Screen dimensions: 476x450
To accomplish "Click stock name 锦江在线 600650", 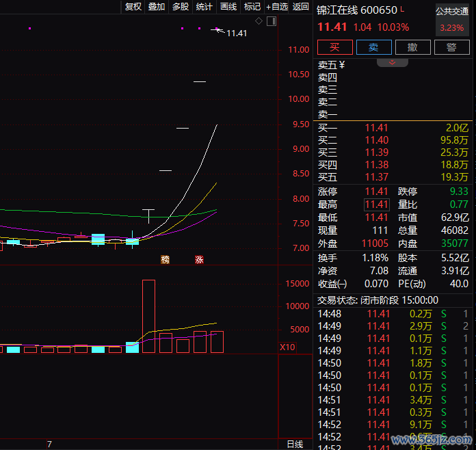I will tap(357, 10).
